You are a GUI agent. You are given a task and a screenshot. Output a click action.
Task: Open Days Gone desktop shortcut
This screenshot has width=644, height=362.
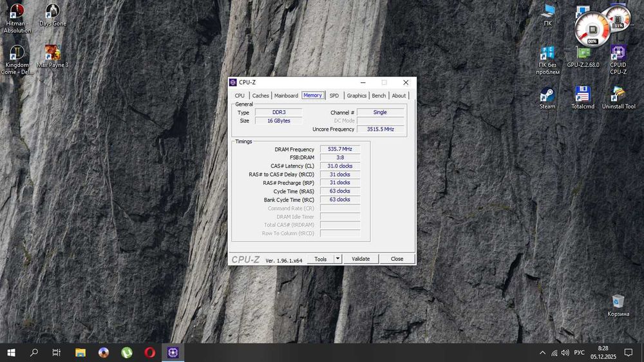(53, 15)
